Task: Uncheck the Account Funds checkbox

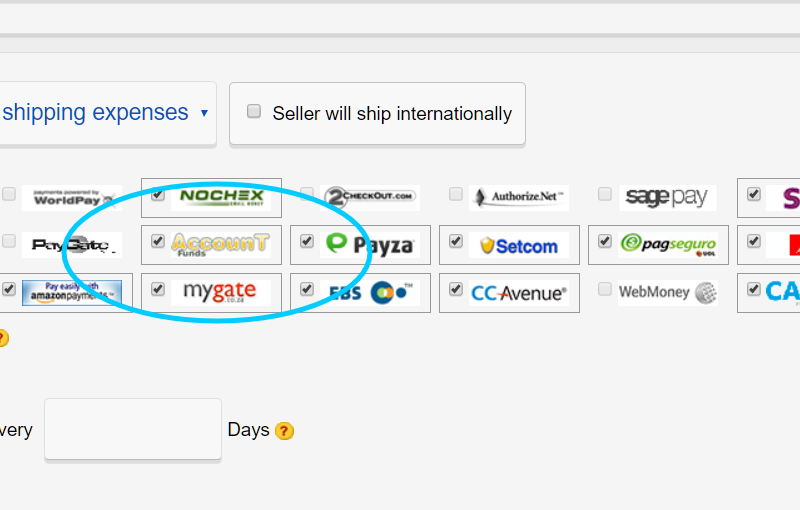Action: coord(158,241)
